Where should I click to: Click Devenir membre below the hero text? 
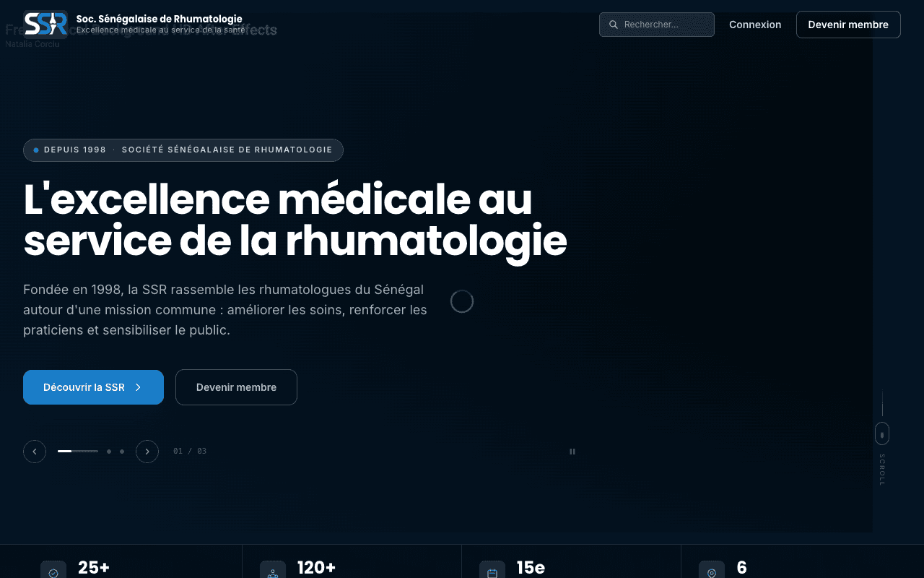[236, 387]
